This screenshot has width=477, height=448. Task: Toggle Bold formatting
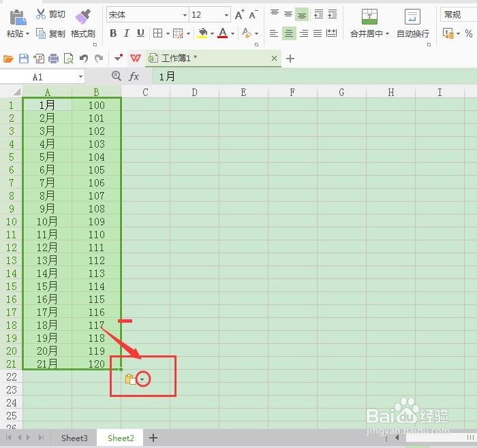coord(113,33)
